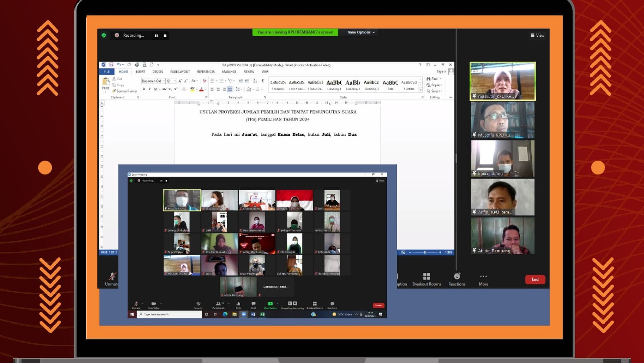Screen dimensions: 644x363
Task: Click the red End meeting button
Action: tap(535, 280)
